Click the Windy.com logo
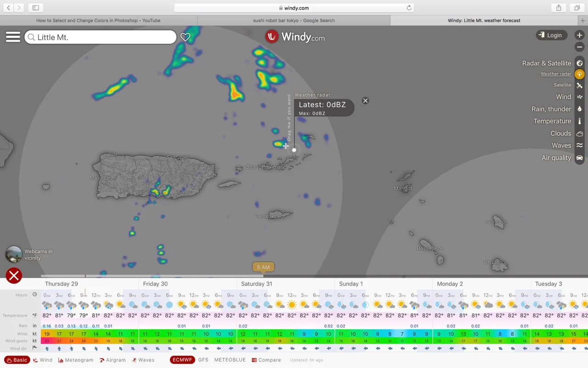The height and width of the screenshot is (368, 588). [295, 37]
